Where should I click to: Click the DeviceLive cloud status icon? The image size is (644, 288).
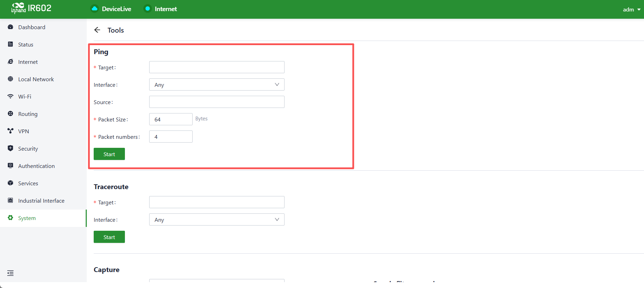coord(94,9)
